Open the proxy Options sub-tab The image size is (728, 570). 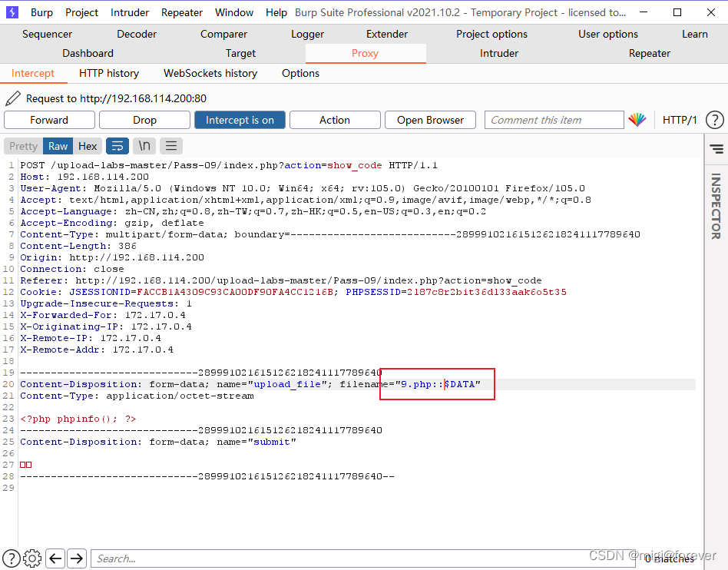pyautogui.click(x=300, y=74)
